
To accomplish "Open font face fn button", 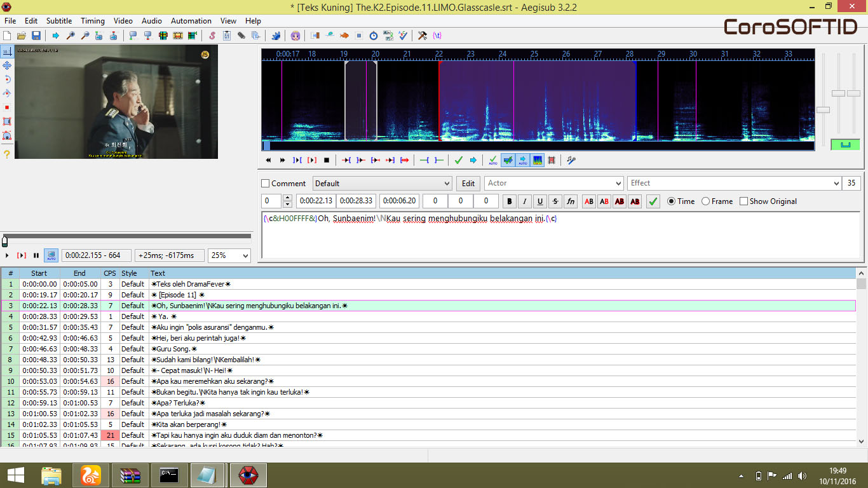I will point(571,201).
